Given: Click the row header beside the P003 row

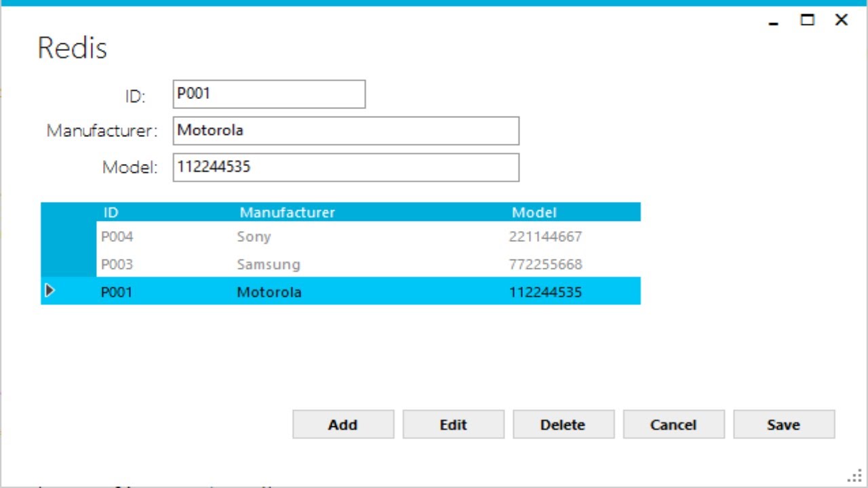Looking at the screenshot, I should [x=68, y=264].
